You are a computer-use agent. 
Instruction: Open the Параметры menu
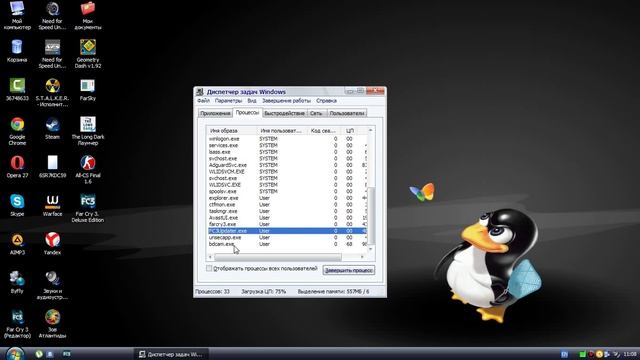coord(228,100)
